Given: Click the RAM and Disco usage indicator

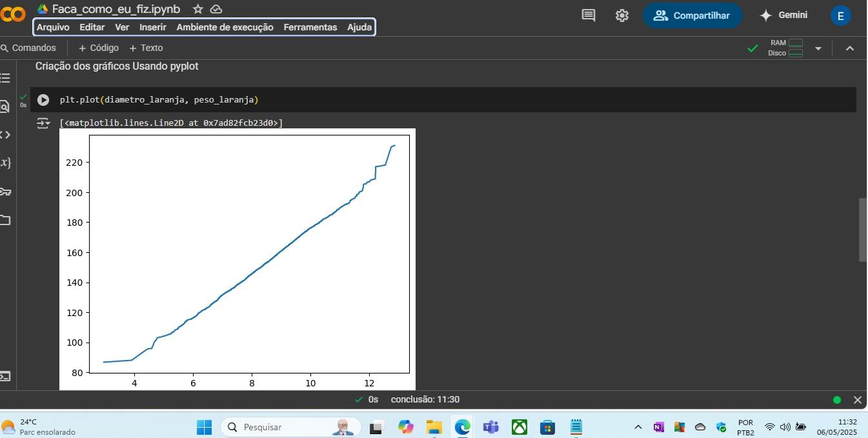Looking at the screenshot, I should tap(785, 48).
